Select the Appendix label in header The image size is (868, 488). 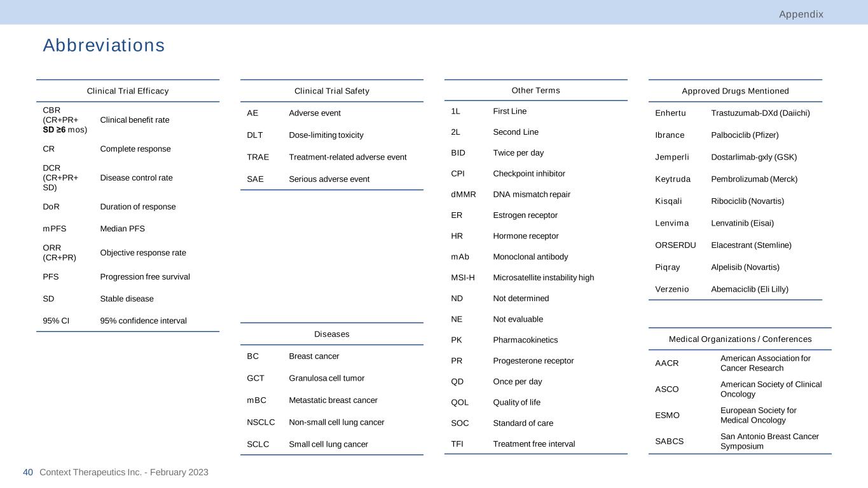pos(801,14)
